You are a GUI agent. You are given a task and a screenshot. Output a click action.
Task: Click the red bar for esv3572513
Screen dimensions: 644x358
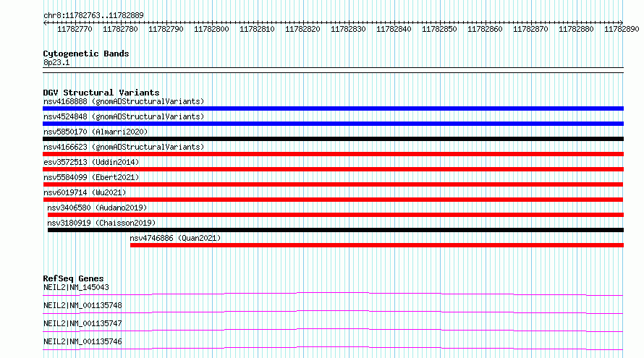point(333,169)
